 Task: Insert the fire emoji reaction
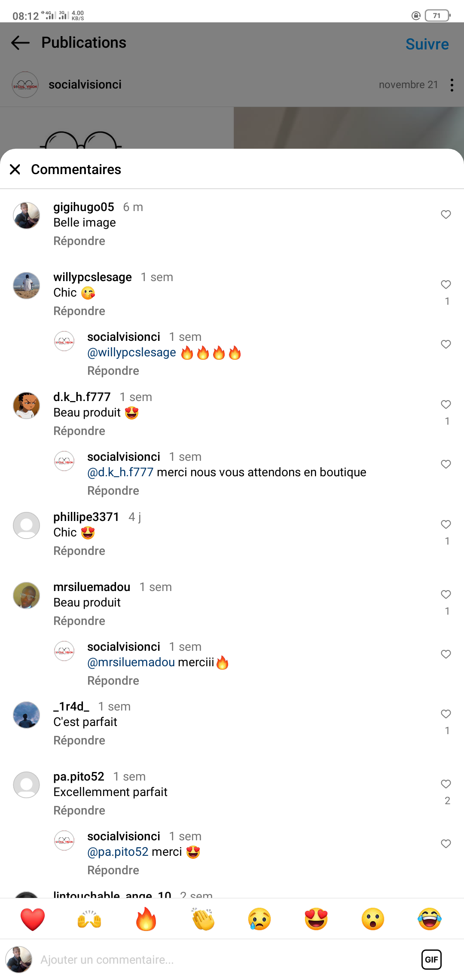click(146, 919)
